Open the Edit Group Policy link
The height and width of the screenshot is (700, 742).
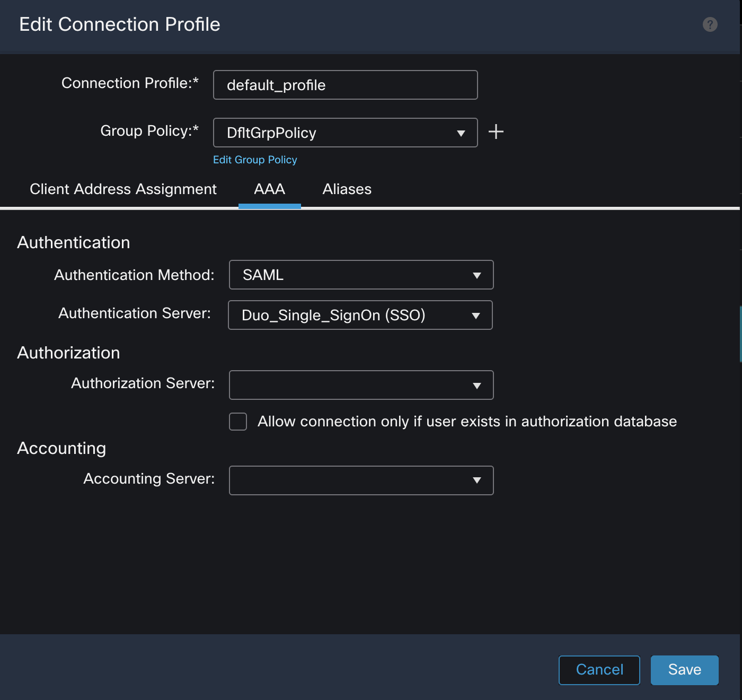[255, 159]
